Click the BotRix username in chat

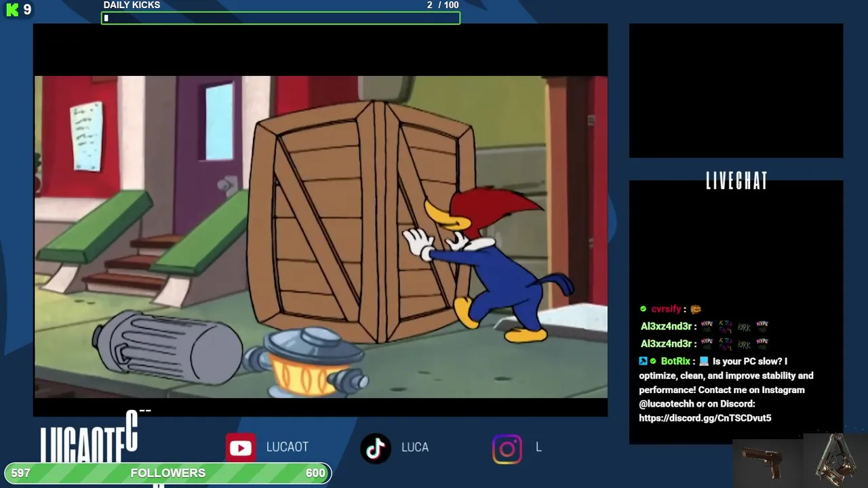675,361
